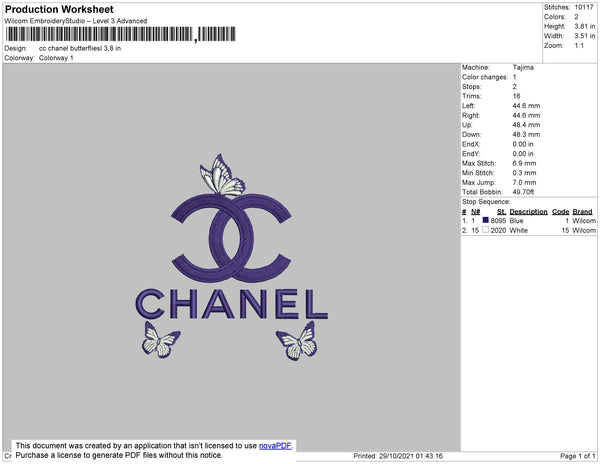Click EndY value 0.00 in
600x464 pixels.
tap(523, 153)
